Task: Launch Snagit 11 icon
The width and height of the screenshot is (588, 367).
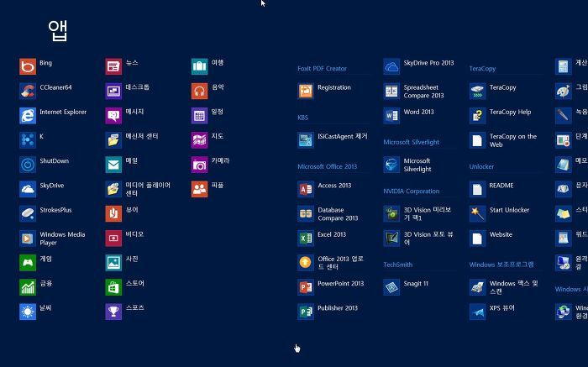Action: tap(391, 287)
